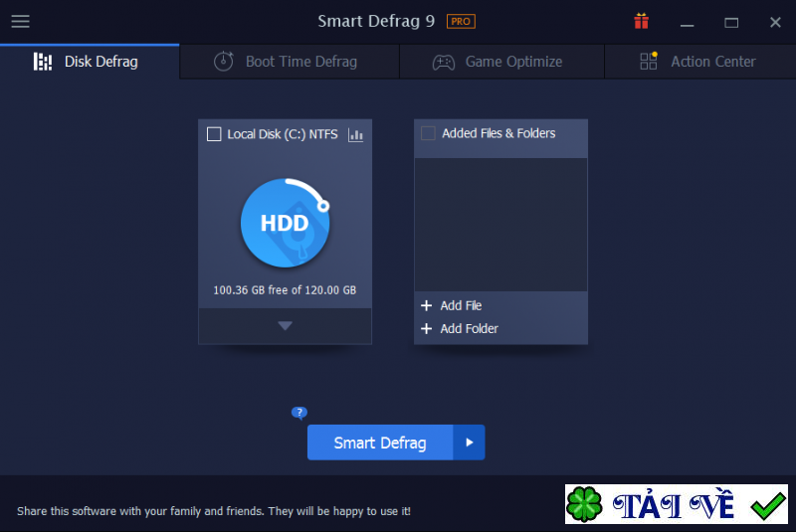Click the PRO badge in title bar
The height and width of the screenshot is (532, 796).
click(x=461, y=21)
